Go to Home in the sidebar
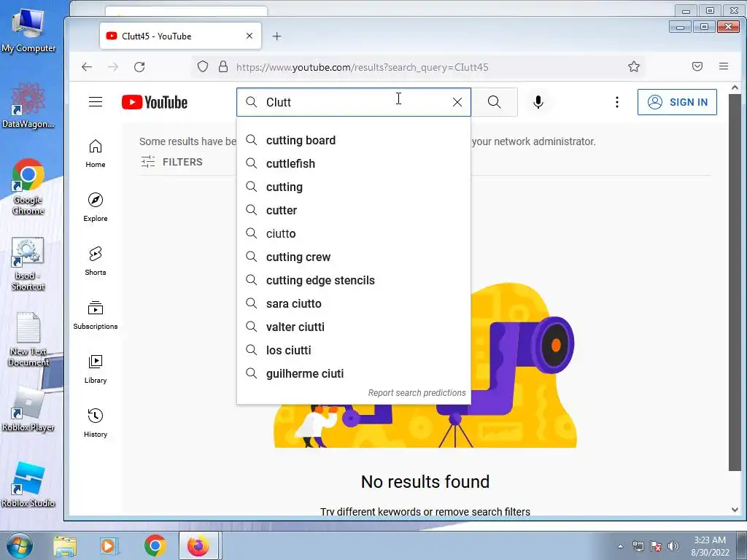747x560 pixels. point(96,154)
